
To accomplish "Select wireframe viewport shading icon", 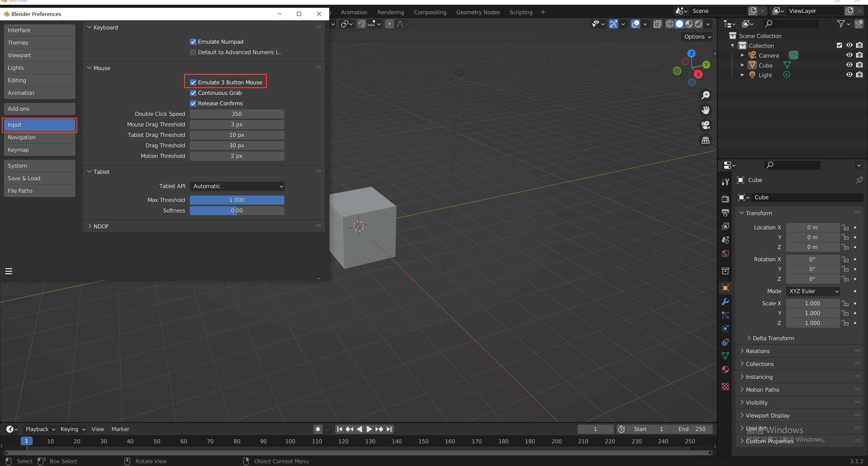I will pos(670,24).
